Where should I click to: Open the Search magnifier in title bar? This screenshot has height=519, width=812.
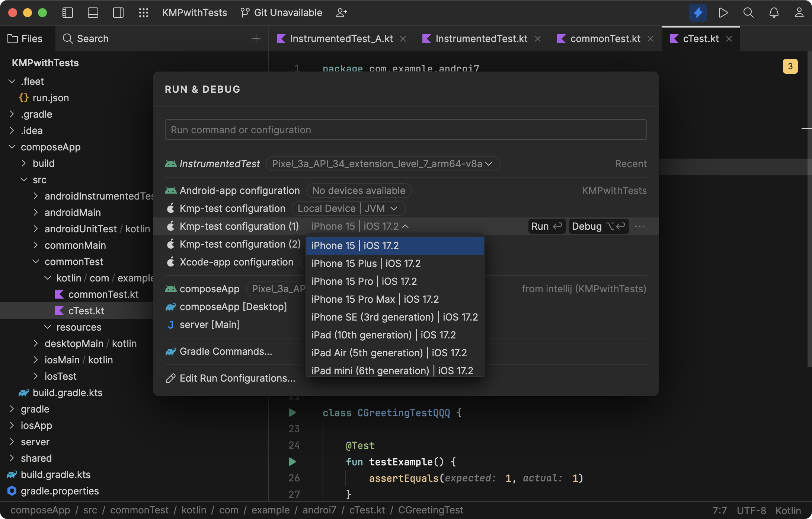tap(748, 12)
